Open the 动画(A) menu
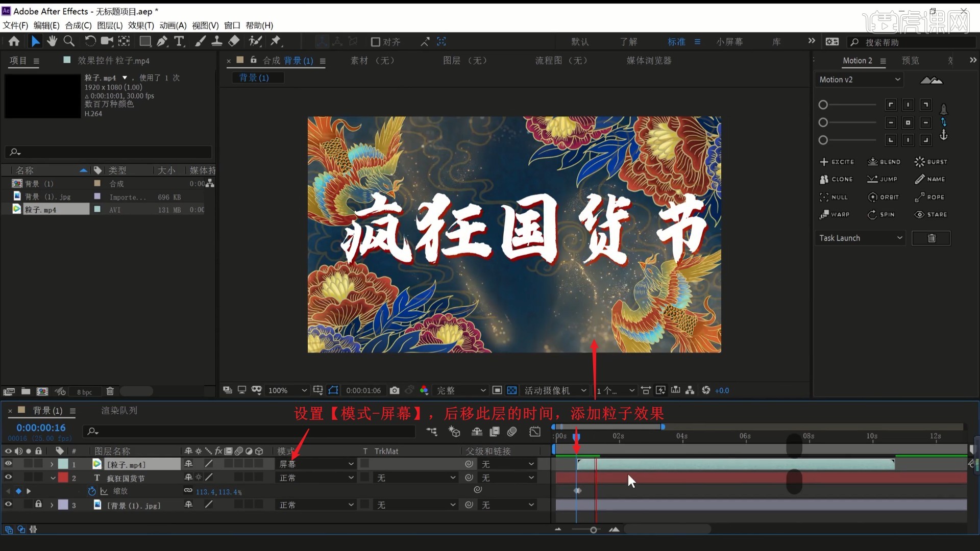Screen dimensions: 980x551 coord(173,26)
